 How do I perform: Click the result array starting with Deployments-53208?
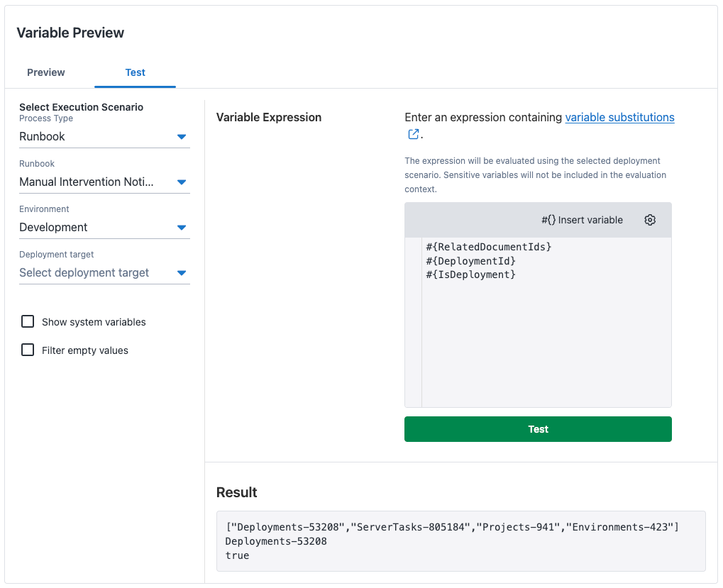[453, 527]
